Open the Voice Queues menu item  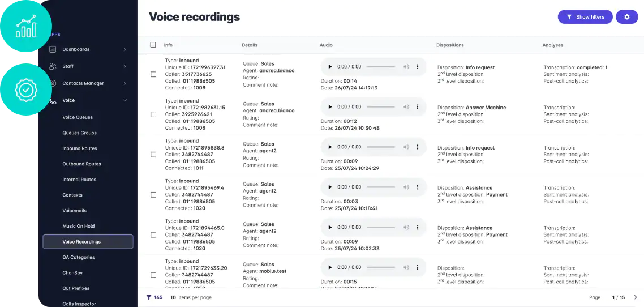point(78,117)
